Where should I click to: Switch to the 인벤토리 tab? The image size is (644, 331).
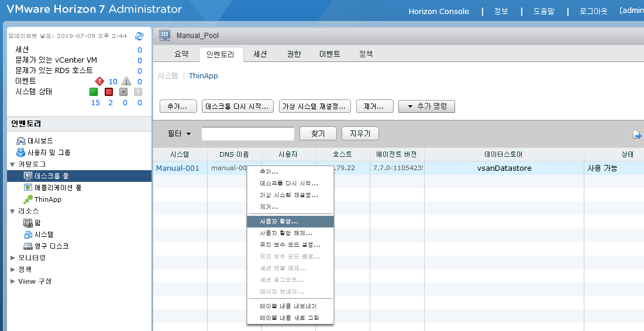click(x=221, y=54)
